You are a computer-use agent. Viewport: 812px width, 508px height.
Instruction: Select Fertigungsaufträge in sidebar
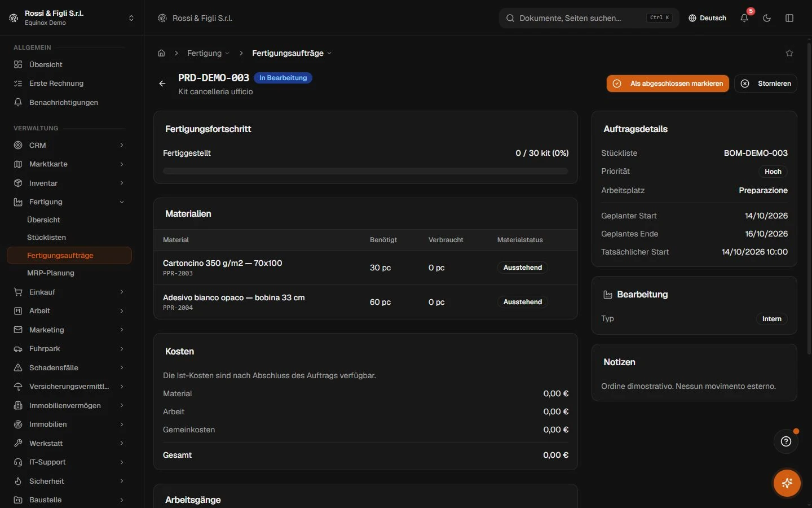(x=69, y=255)
